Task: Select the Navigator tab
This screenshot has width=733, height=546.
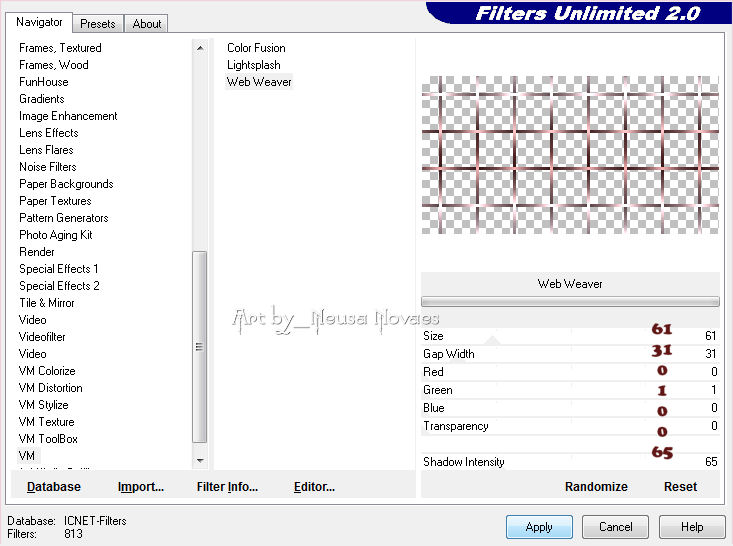Action: click(x=39, y=22)
